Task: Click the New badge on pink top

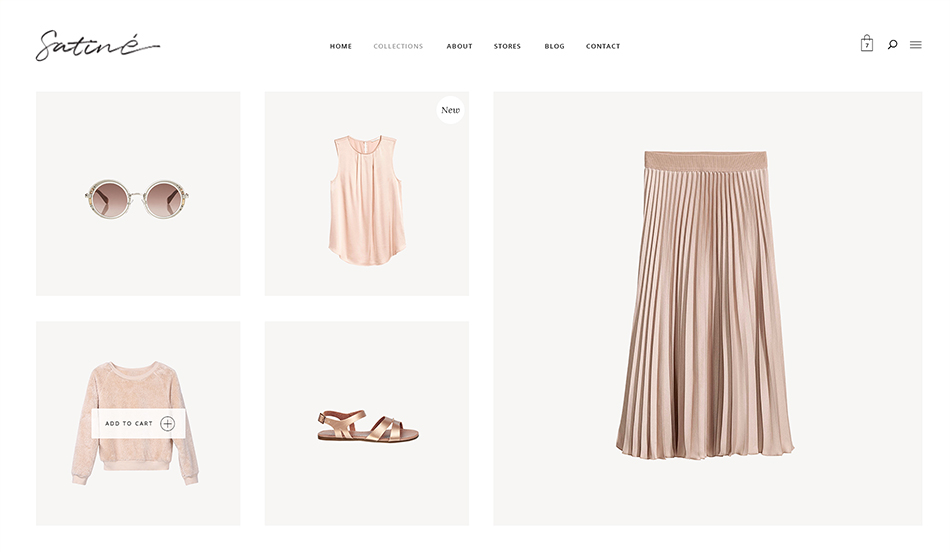Action: coord(450,110)
